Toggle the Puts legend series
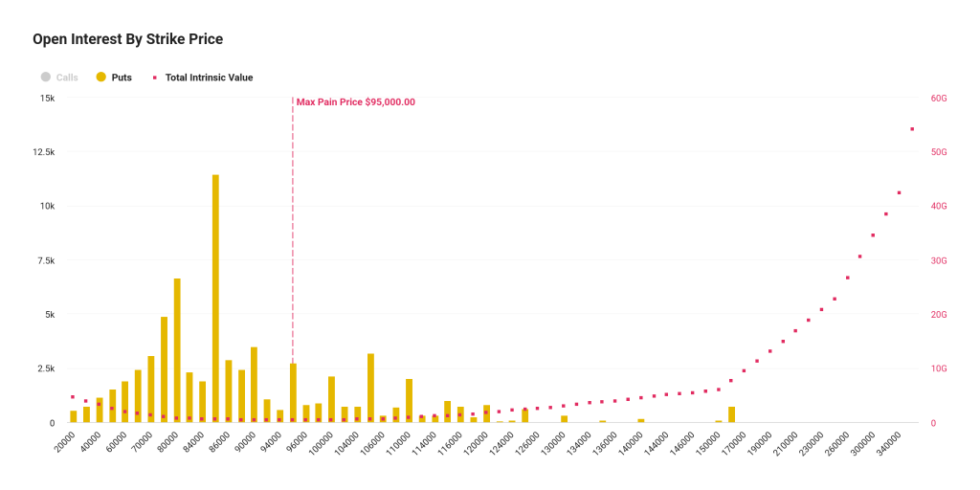This screenshot has height=490, width=980. [x=122, y=78]
